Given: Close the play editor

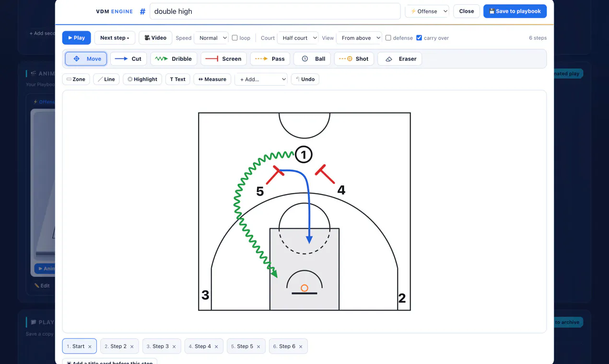Looking at the screenshot, I should (x=466, y=11).
